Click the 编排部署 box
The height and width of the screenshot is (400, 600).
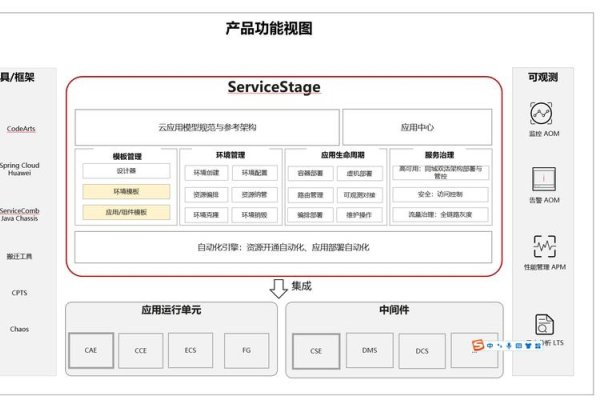click(x=310, y=215)
